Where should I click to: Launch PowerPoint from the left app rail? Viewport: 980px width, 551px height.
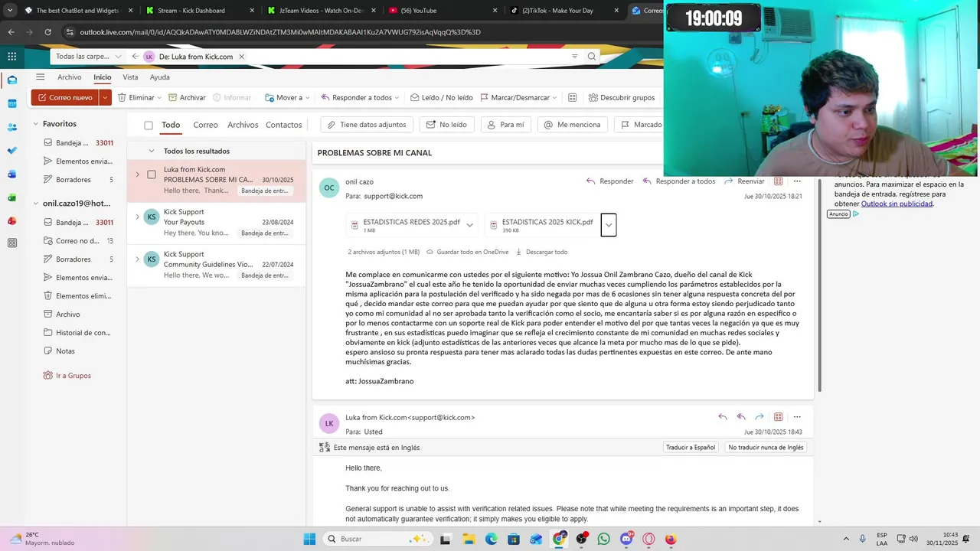(x=11, y=221)
